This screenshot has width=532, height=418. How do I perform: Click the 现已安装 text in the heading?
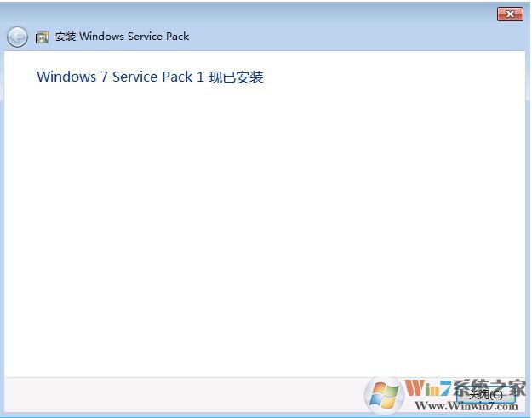[x=236, y=77]
